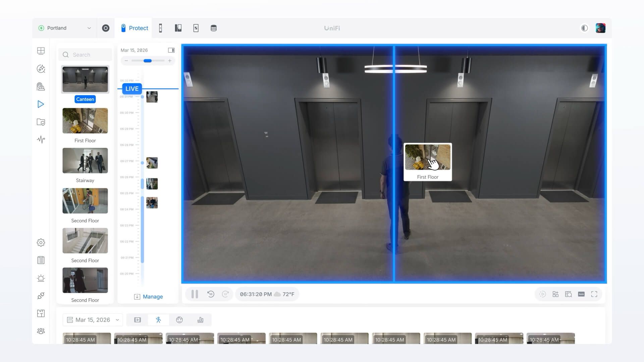Click the system log waveform icon
Screen dimensions: 644x362
pos(41,139)
